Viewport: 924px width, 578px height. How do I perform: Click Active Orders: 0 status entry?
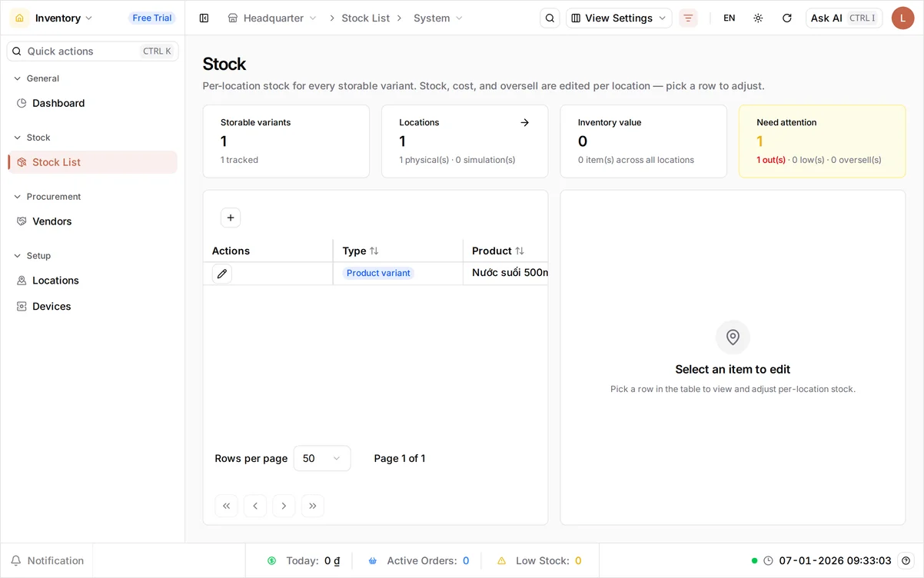pos(419,561)
